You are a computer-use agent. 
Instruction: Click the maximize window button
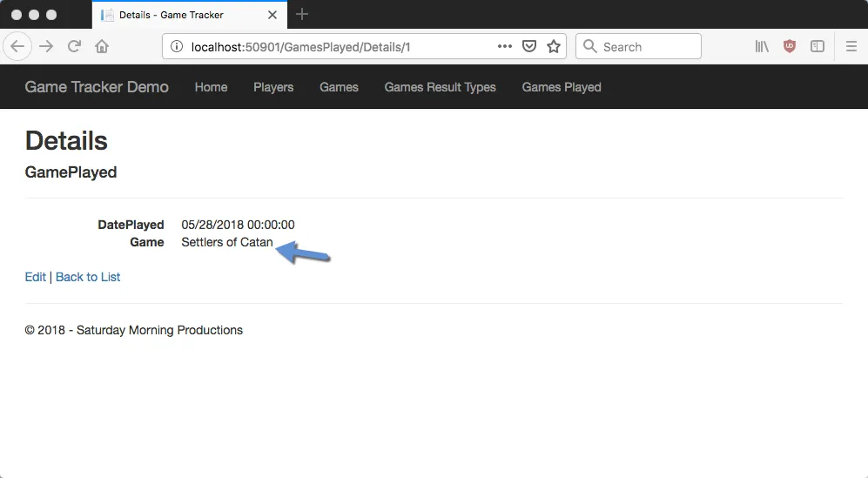coord(51,15)
